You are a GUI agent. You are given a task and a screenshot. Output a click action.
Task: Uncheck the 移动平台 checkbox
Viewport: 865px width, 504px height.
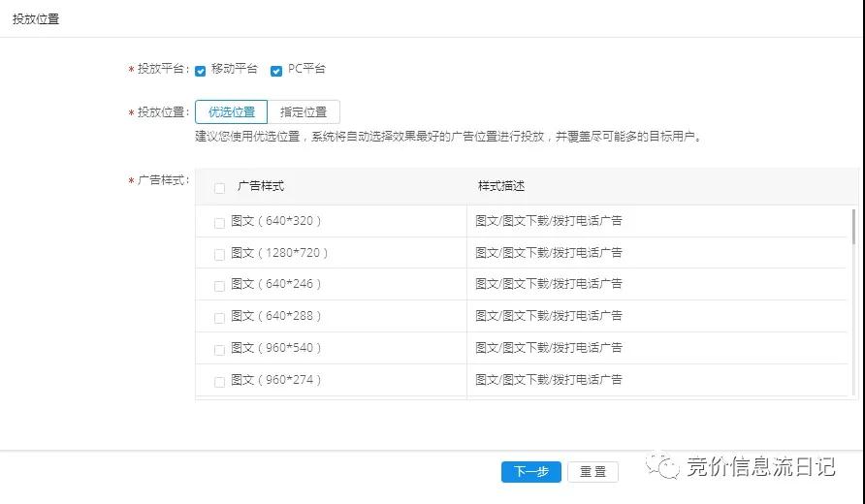pos(201,71)
